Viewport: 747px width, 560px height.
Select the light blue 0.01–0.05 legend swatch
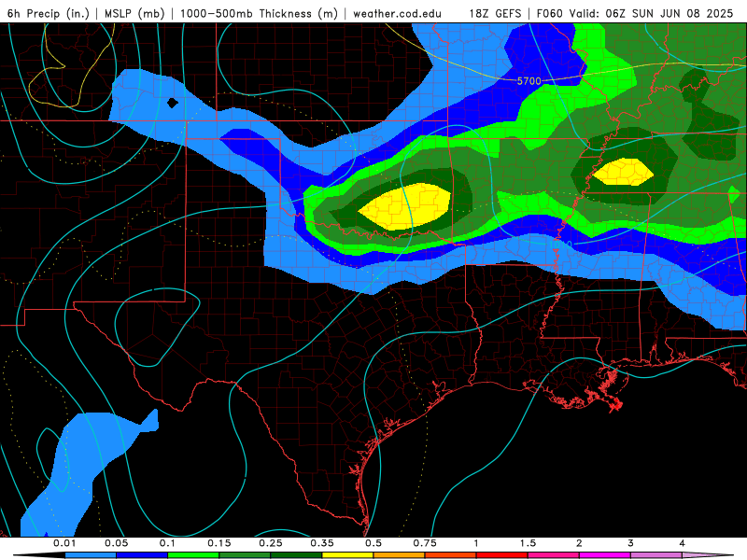tap(91, 555)
